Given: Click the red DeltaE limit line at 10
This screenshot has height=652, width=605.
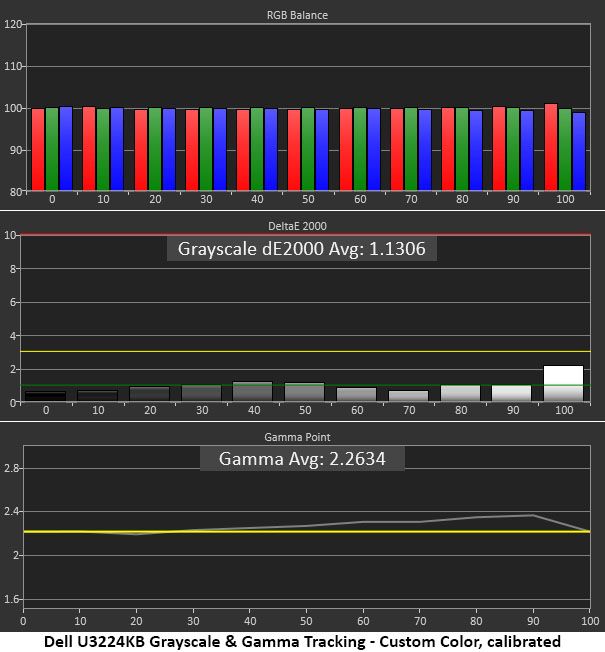Looking at the screenshot, I should [306, 235].
